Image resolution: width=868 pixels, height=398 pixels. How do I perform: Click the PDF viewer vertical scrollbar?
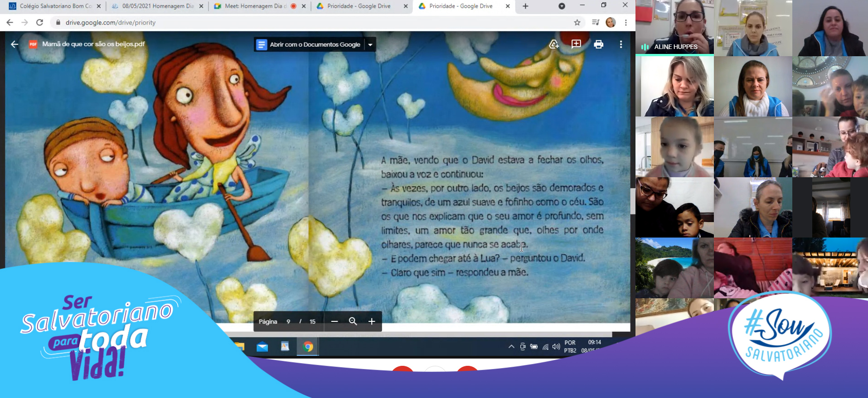633,200
